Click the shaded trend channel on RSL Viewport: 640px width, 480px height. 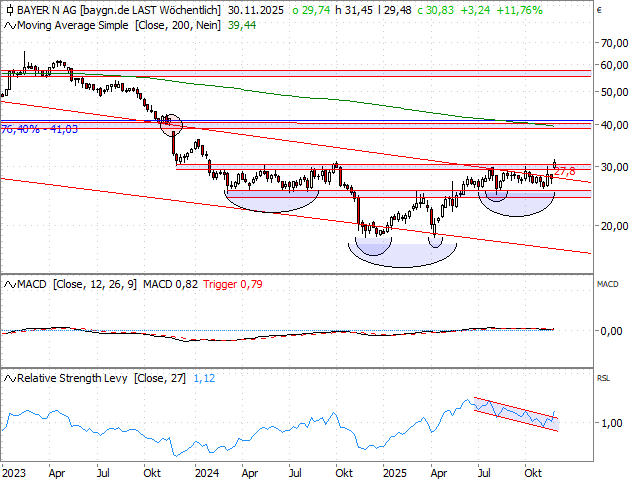click(x=516, y=414)
